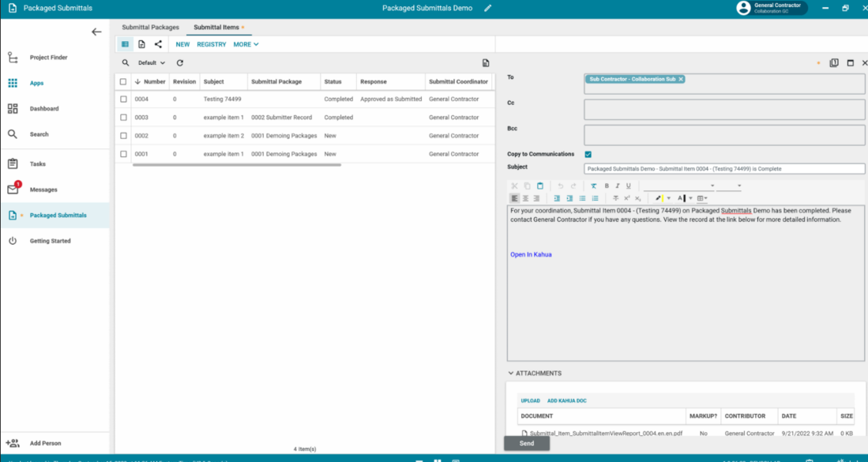Refresh the submittal items list
This screenshot has height=462, width=868.
point(180,63)
